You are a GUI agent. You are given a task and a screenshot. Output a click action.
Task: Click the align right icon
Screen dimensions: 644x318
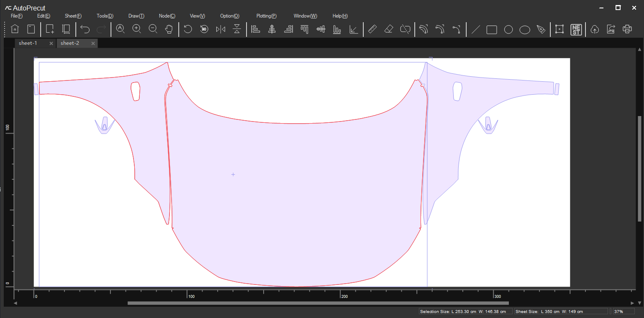click(x=288, y=29)
